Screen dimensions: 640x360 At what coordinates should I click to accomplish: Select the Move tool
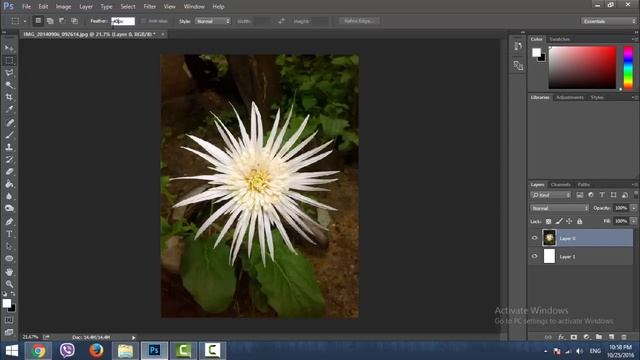coord(9,48)
